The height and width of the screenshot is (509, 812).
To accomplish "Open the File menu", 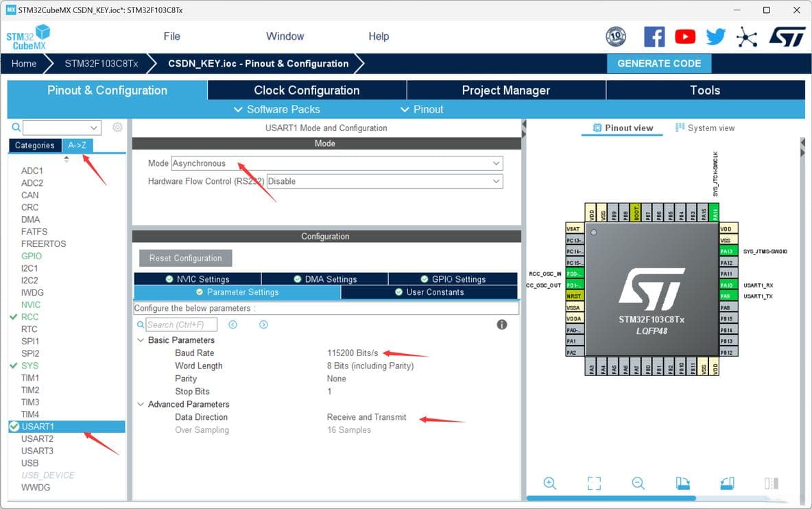I will pos(172,36).
